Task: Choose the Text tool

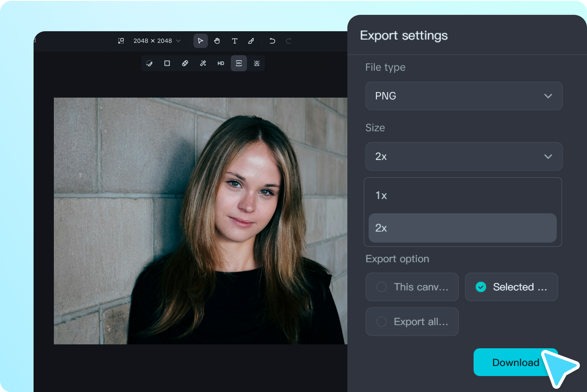Action: tap(235, 41)
